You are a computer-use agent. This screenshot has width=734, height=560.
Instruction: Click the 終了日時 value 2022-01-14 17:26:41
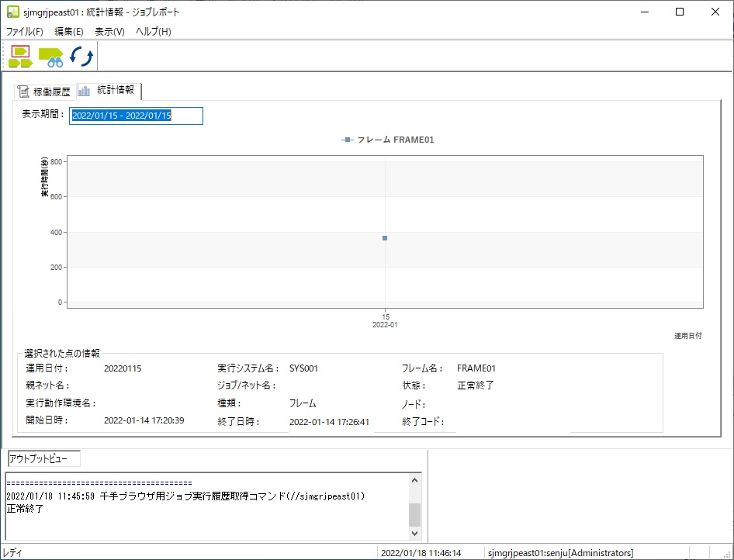point(330,421)
